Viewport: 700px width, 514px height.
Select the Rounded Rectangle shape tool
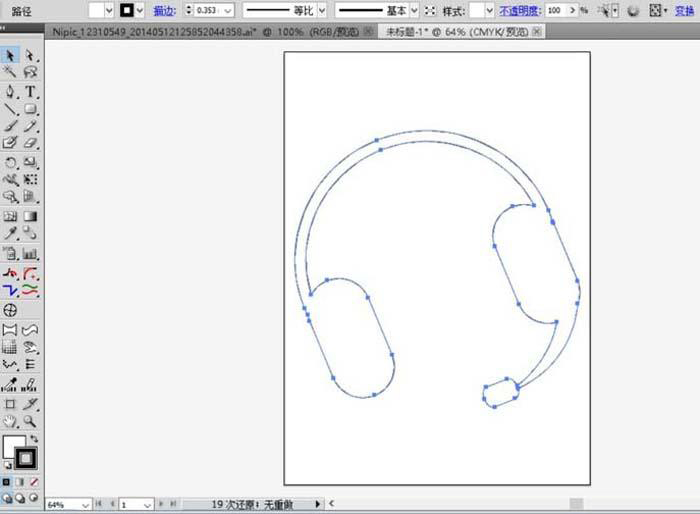[30, 109]
